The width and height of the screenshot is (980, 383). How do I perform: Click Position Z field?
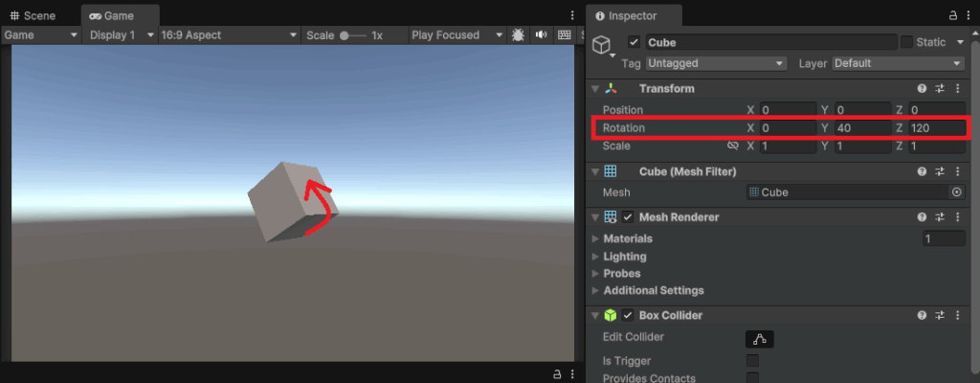point(937,110)
